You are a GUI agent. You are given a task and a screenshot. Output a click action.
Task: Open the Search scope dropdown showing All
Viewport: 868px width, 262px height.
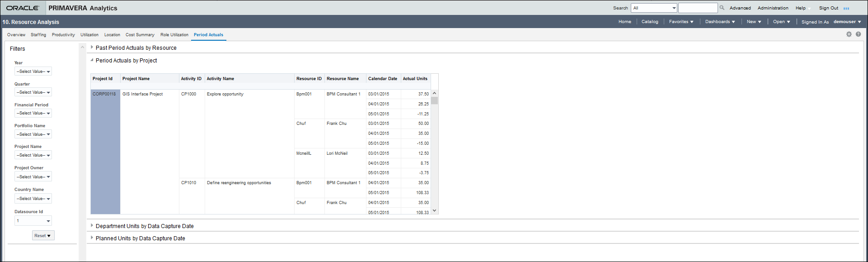tap(654, 8)
